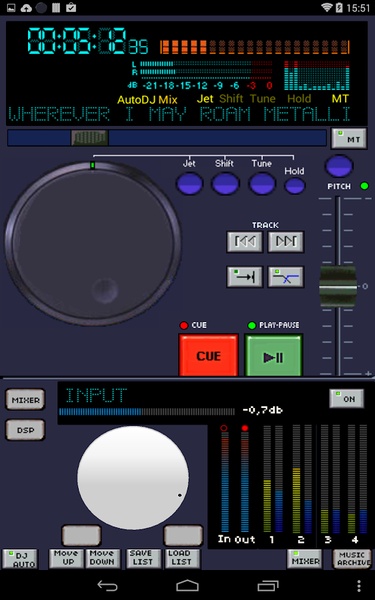Image resolution: width=375 pixels, height=600 pixels.
Task: Click the input level bar
Action: (x=147, y=411)
